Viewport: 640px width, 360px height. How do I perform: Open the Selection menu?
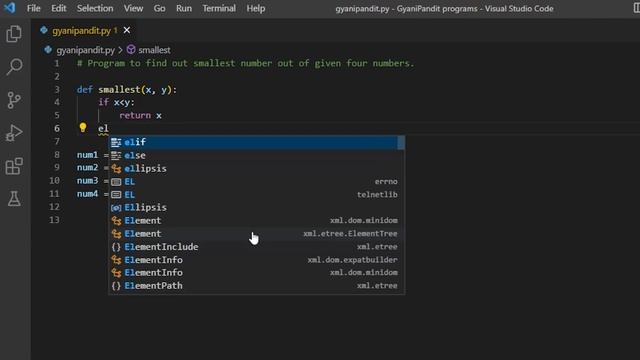point(95,8)
